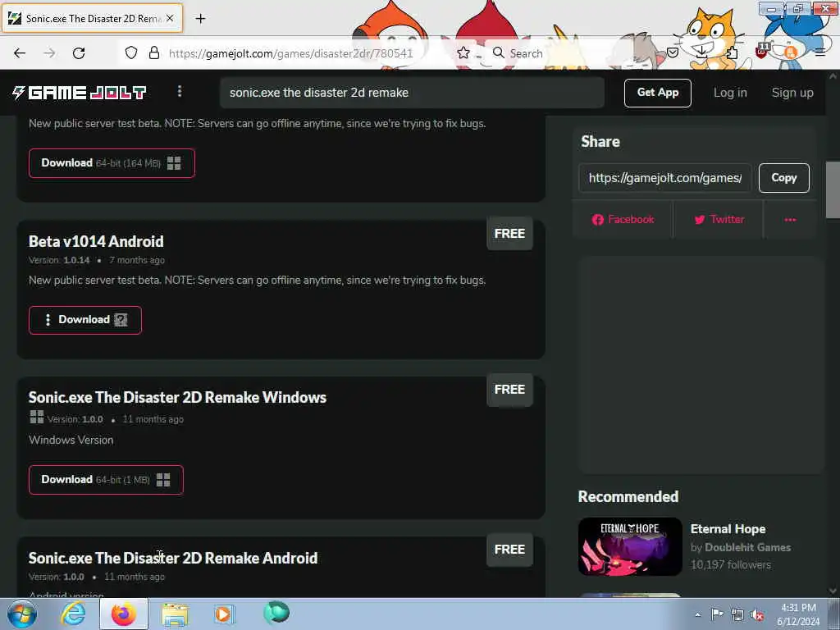Screen dimensions: 840x630
Task: Copy the share link
Action: (x=783, y=178)
